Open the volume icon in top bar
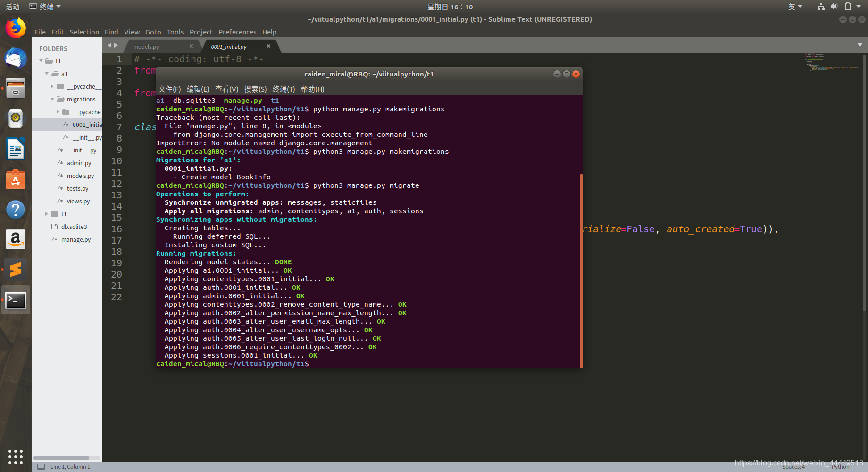This screenshot has height=472, width=868. (834, 7)
